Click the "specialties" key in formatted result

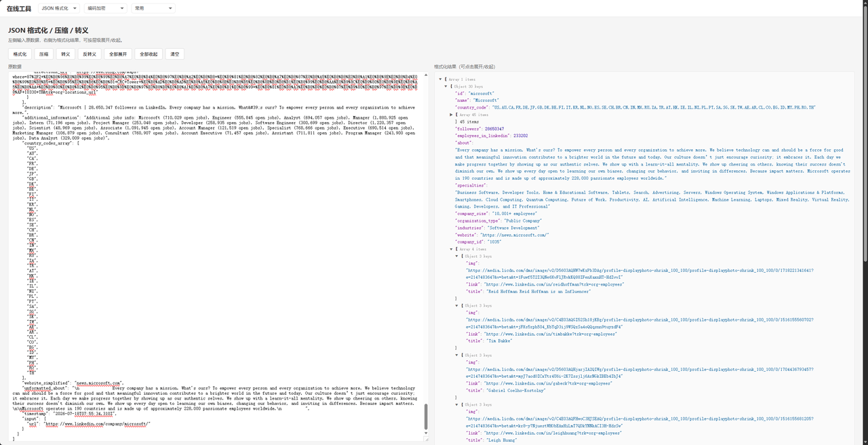click(x=471, y=185)
